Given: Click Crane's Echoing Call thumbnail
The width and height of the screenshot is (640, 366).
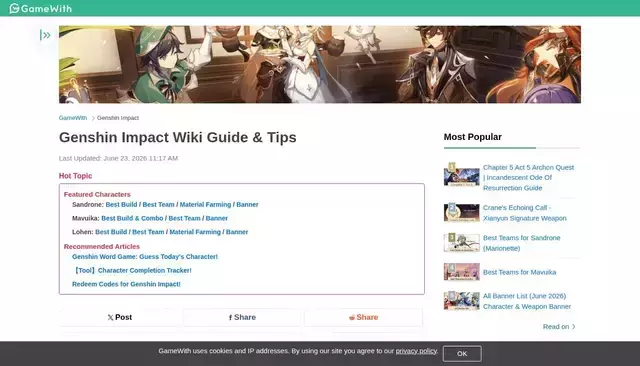Looking at the screenshot, I should point(462,213).
